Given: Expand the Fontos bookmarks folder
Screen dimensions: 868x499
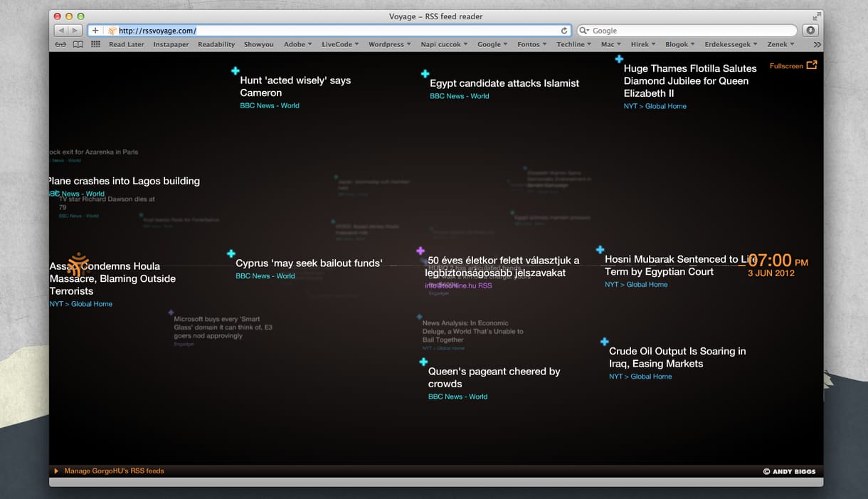Looking at the screenshot, I should coord(532,44).
